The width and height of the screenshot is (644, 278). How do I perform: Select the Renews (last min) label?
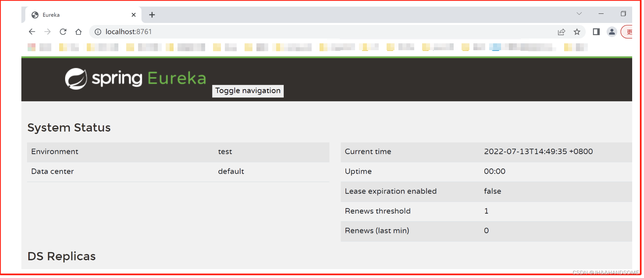click(x=377, y=231)
